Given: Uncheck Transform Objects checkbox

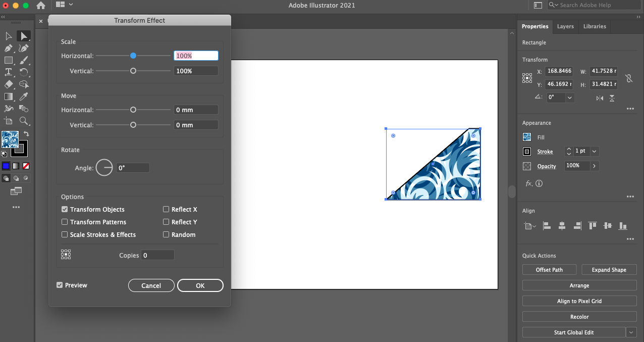Looking at the screenshot, I should pyautogui.click(x=65, y=209).
